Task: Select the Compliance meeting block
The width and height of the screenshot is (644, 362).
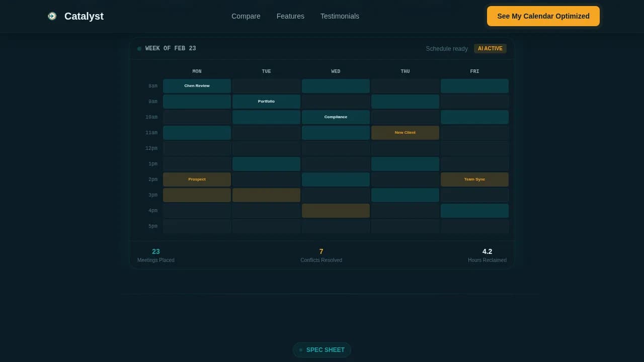Action: pyautogui.click(x=336, y=117)
